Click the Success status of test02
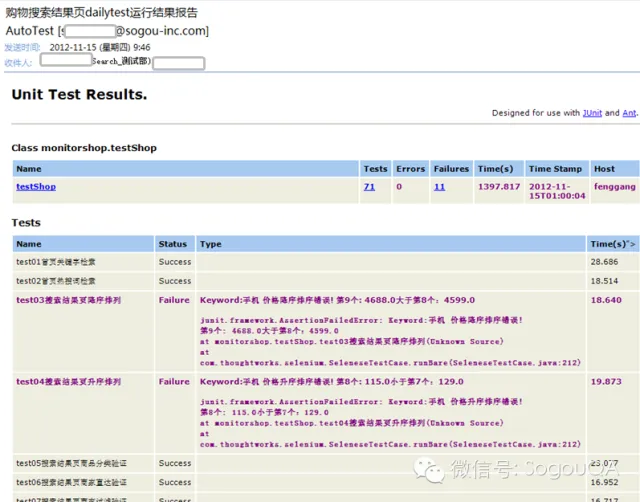Viewport: 640px width, 502px height. [175, 281]
